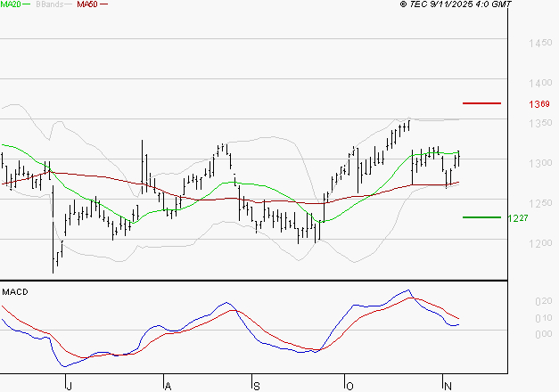559x392 pixels.
Task: Click the MA50 legend label
Action: (x=87, y=4)
